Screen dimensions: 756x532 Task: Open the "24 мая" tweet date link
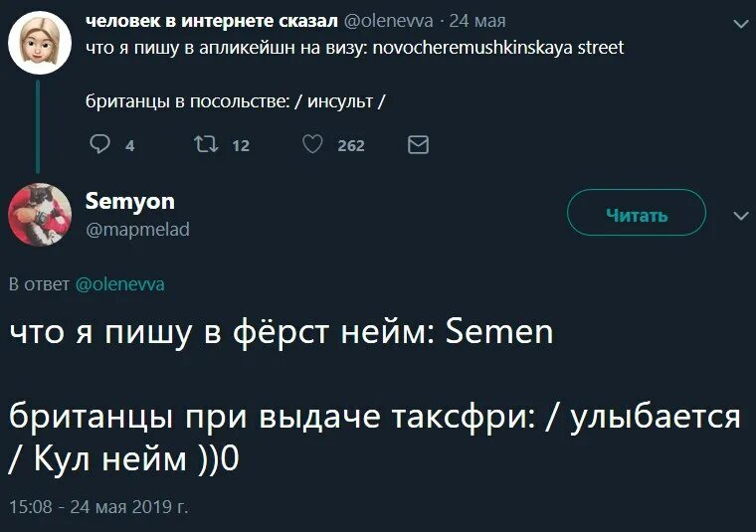pos(477,21)
